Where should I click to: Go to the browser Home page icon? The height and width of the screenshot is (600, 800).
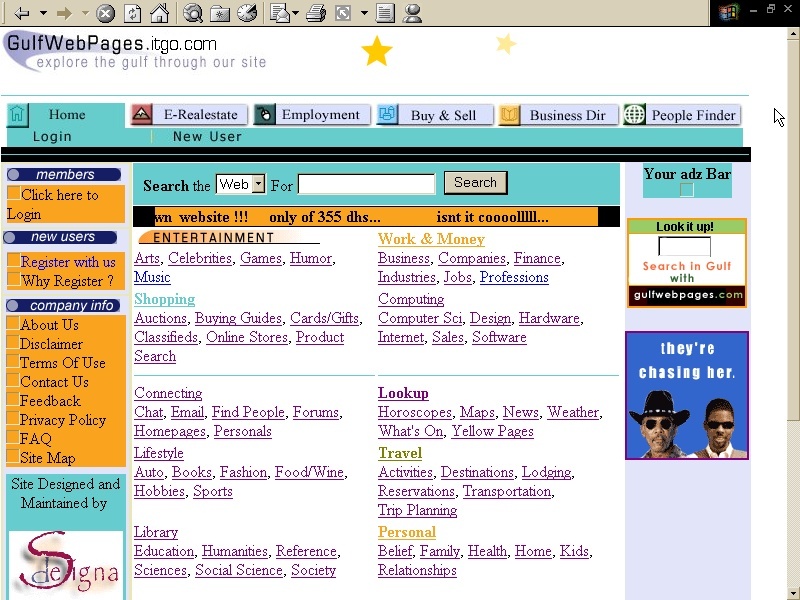click(x=159, y=13)
